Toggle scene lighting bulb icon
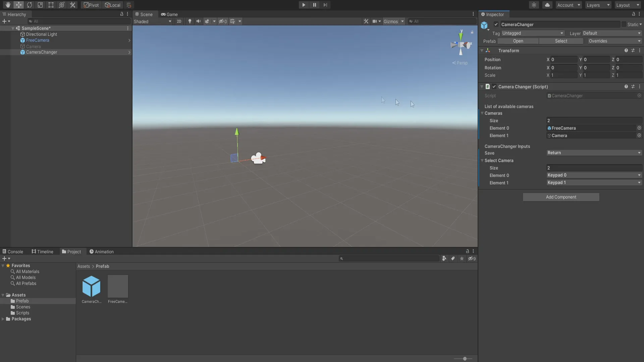This screenshot has width=644, height=362. pos(190,21)
